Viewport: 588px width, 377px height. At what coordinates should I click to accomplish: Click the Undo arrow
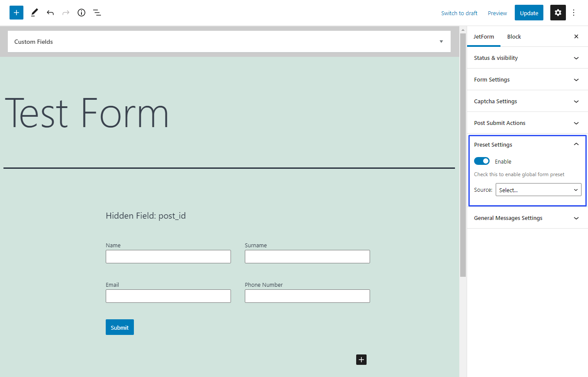click(x=50, y=13)
